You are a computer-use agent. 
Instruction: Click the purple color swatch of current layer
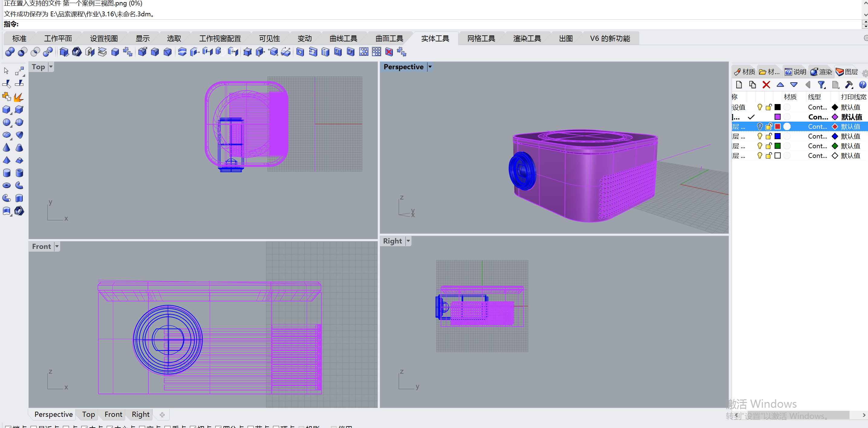(777, 117)
